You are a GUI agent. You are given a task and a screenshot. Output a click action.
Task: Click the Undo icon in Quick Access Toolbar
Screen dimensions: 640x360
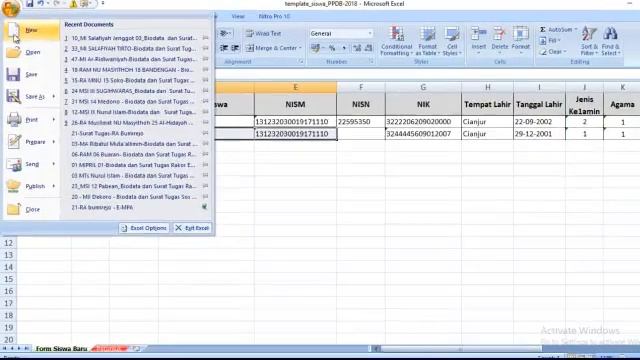click(41, 4)
